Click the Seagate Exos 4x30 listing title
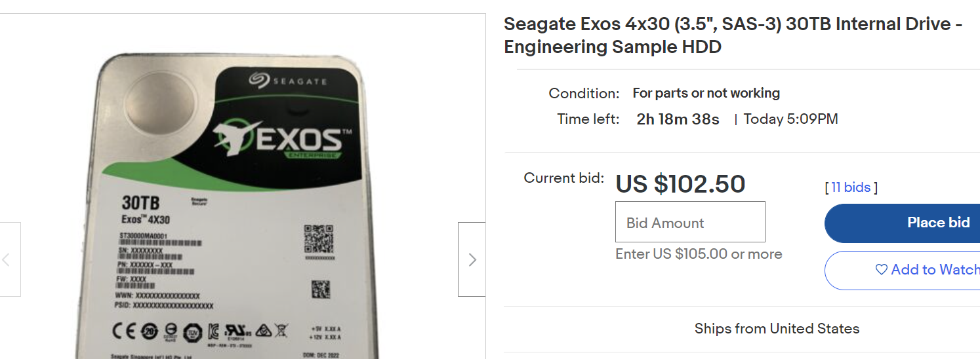The image size is (980, 359). pyautogui.click(x=733, y=35)
